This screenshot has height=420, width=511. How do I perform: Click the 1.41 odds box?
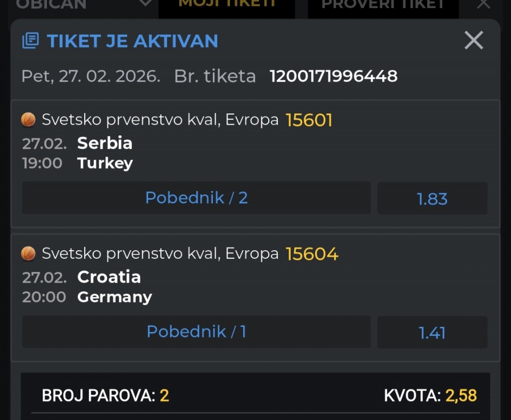(432, 333)
